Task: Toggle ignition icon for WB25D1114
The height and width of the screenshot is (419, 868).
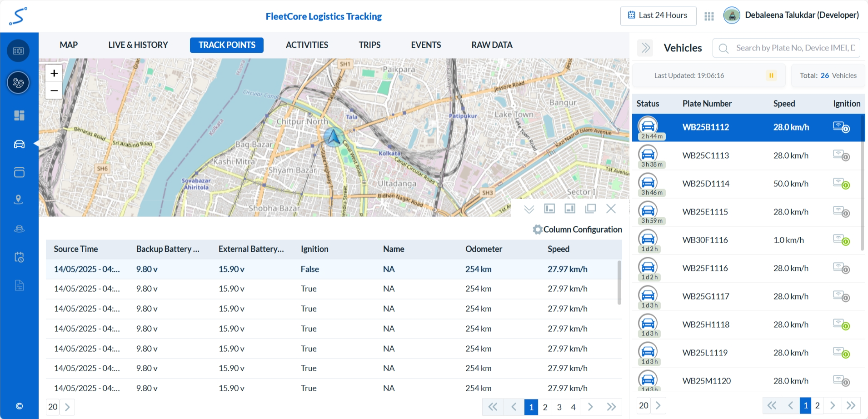Action: pyautogui.click(x=841, y=184)
